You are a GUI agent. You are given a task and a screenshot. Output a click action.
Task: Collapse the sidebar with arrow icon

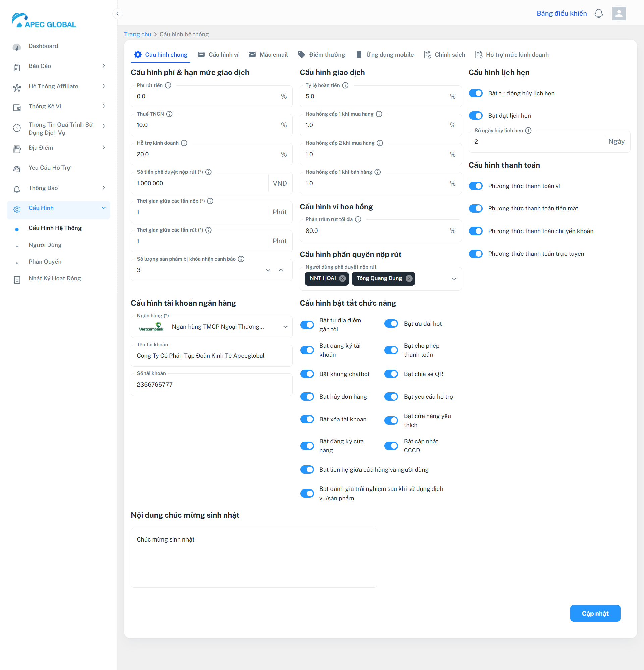pos(117,14)
